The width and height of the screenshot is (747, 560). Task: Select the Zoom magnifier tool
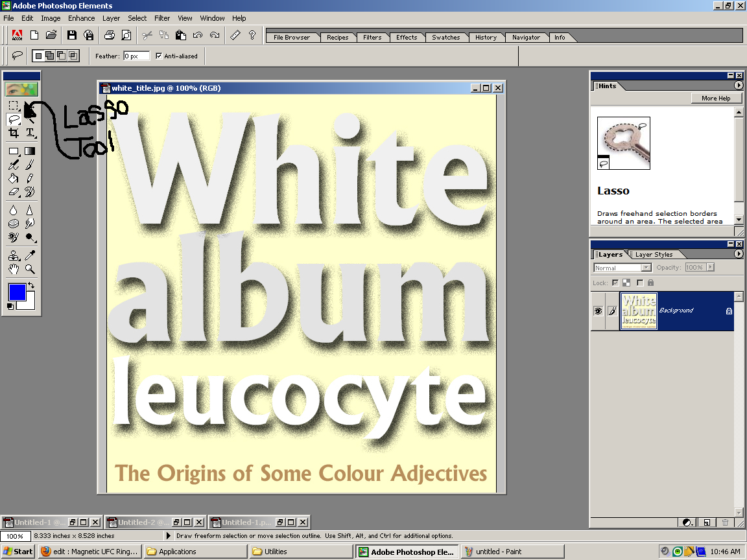30,269
